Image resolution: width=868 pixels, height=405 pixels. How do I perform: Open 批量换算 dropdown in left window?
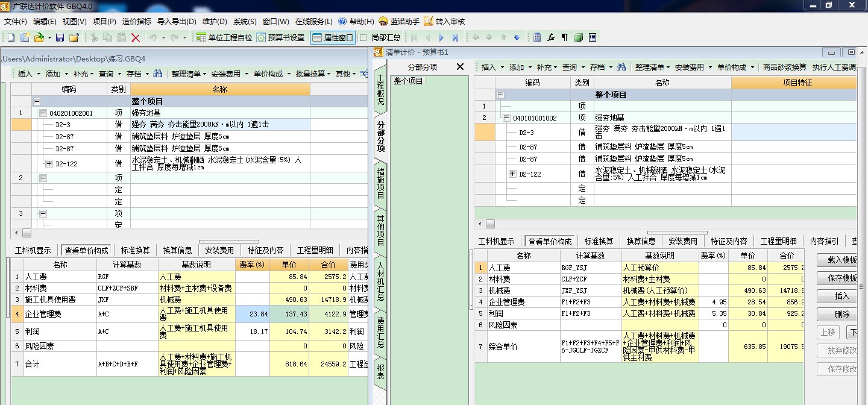click(x=313, y=74)
